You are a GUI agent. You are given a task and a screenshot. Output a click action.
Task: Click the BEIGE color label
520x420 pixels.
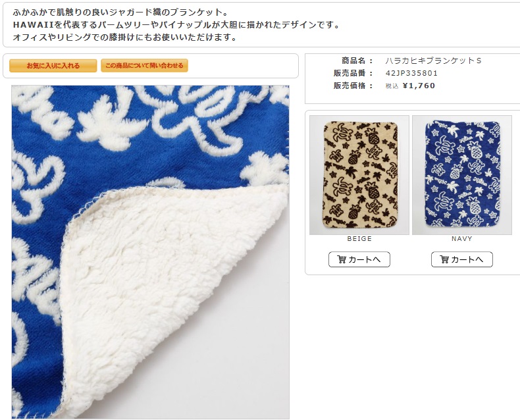[359, 239]
